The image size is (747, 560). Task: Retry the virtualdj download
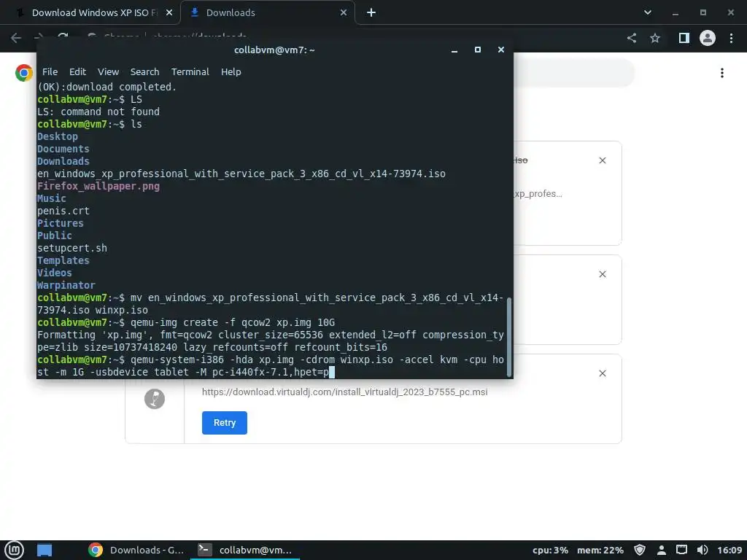pyautogui.click(x=225, y=423)
